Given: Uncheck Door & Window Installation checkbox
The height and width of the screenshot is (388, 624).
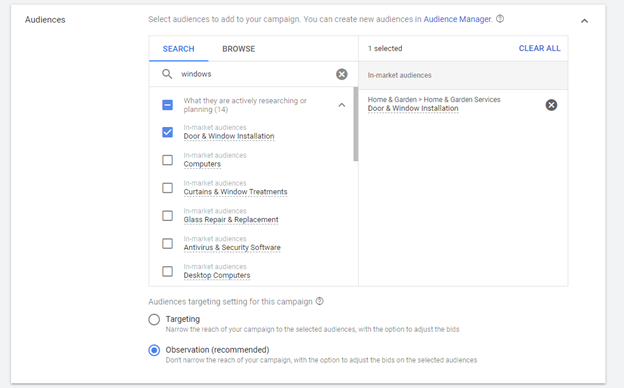Looking at the screenshot, I should (168, 132).
